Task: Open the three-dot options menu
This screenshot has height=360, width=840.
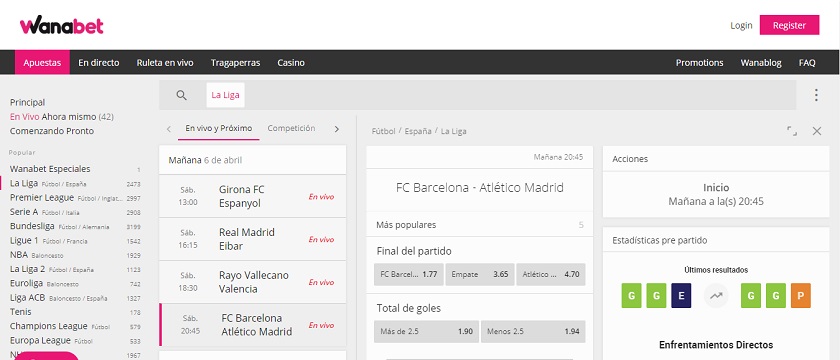Action: pos(816,95)
